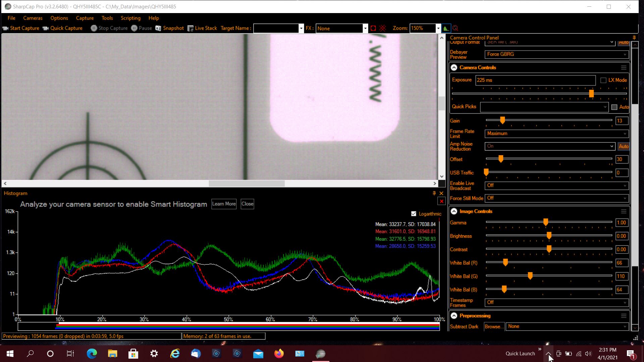
Task: Open the Debayer Preview dropdown
Action: [556, 54]
